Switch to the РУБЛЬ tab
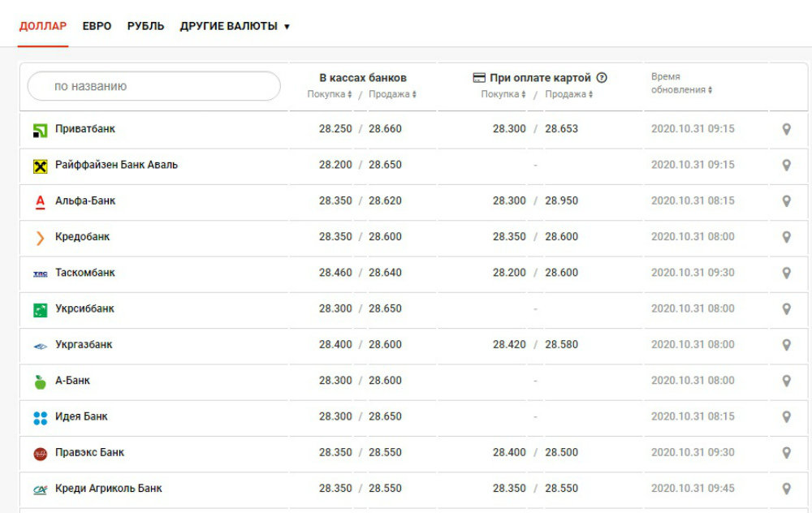Screen dimensions: 812x513 click(145, 27)
